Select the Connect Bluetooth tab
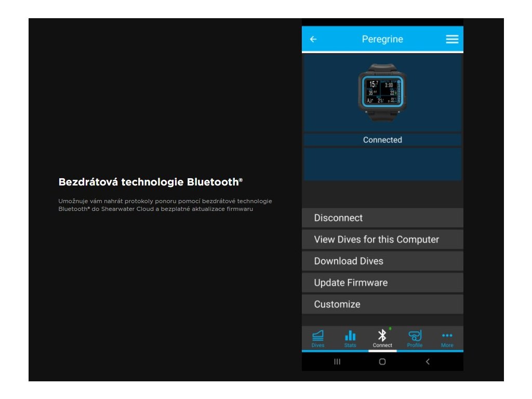This screenshot has width=532, height=399. coord(382,339)
